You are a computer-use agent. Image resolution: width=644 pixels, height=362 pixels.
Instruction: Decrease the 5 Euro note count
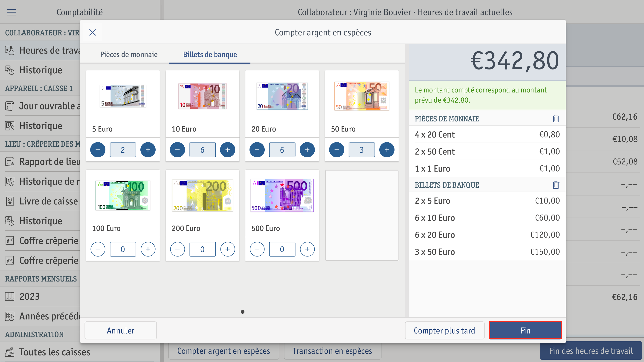tap(98, 150)
